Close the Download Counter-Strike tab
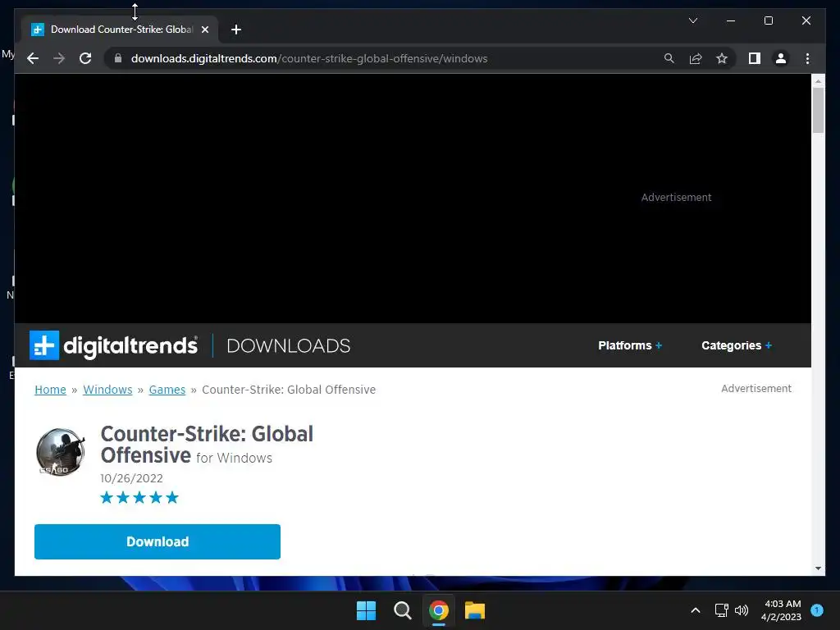This screenshot has width=840, height=630. pyautogui.click(x=204, y=30)
